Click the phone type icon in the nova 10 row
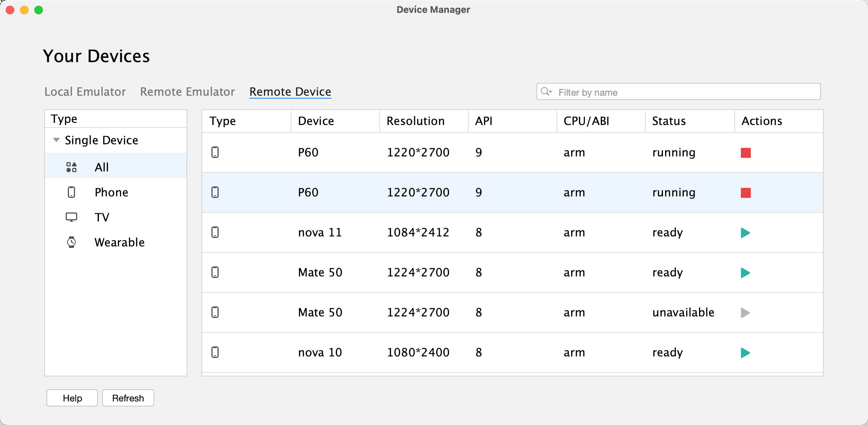The height and width of the screenshot is (425, 868). [215, 352]
